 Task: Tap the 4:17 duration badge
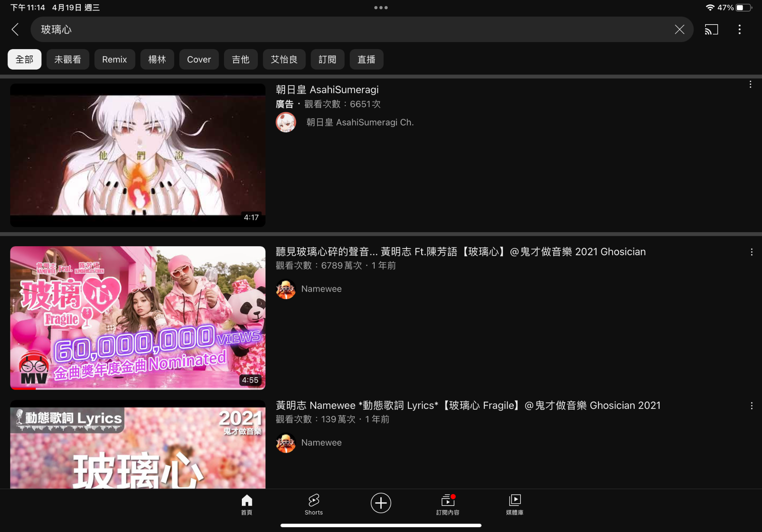pos(251,218)
